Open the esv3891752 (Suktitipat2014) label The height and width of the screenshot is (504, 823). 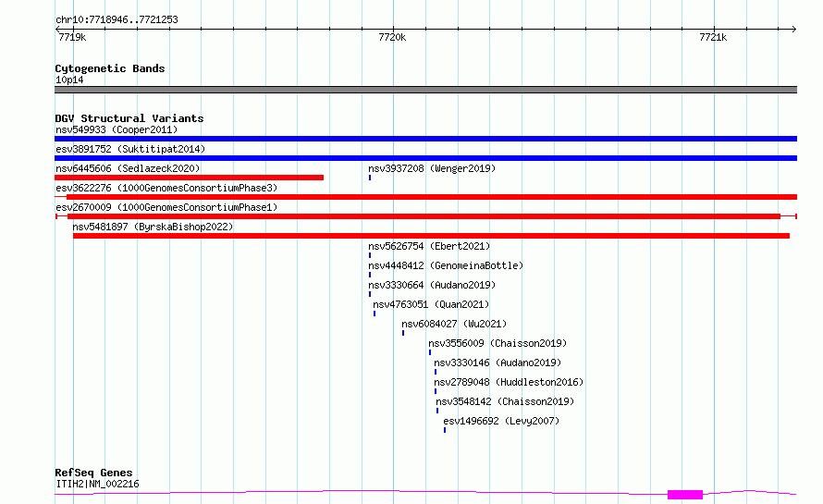pos(130,149)
